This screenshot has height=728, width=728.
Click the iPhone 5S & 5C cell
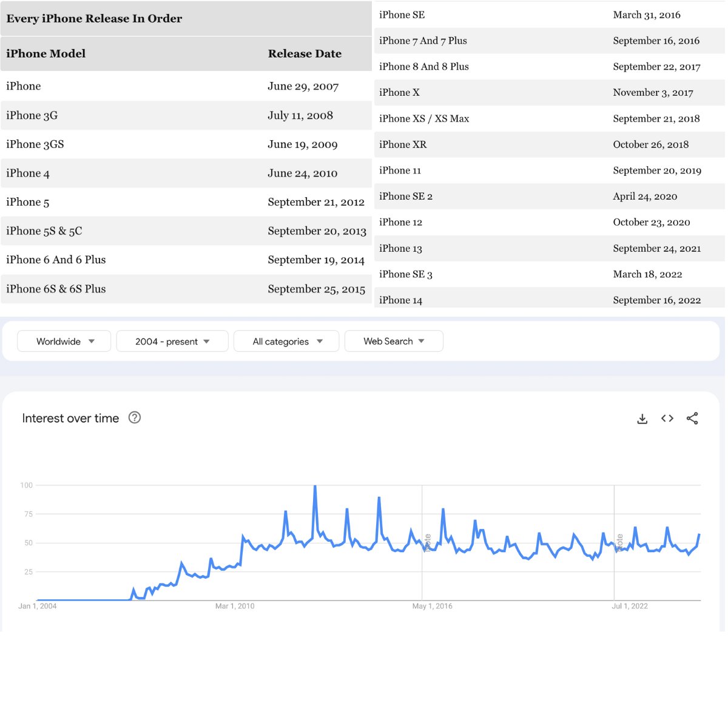click(44, 231)
